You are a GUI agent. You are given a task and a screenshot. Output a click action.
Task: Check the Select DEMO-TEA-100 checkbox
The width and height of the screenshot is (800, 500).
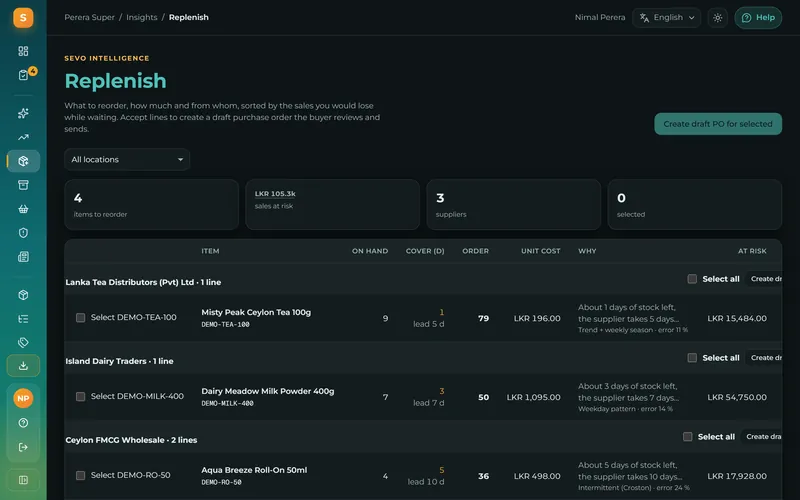[x=81, y=318]
